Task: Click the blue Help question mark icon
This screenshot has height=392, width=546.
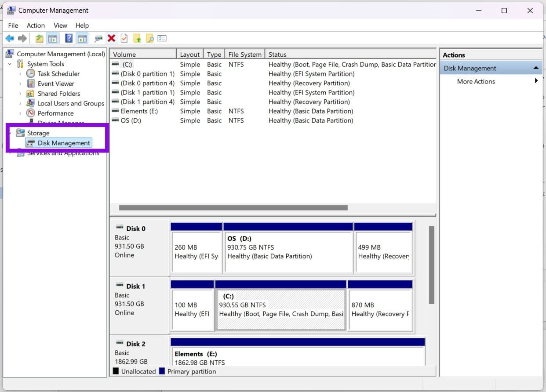Action: (69, 38)
